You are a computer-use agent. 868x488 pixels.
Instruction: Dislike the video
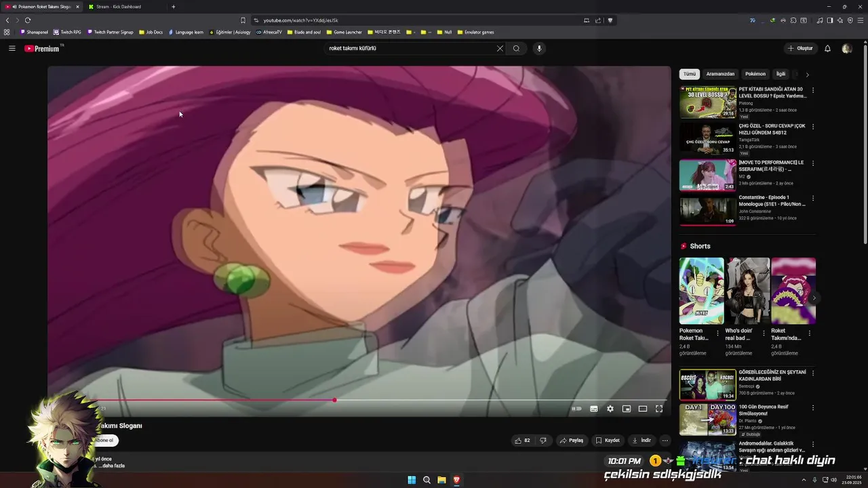click(542, 441)
